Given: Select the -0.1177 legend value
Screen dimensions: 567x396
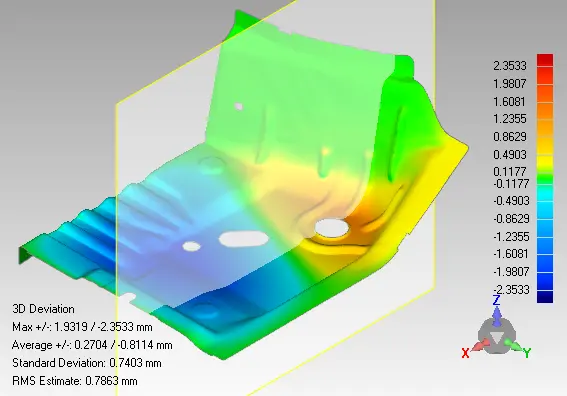Looking at the screenshot, I should point(511,184).
